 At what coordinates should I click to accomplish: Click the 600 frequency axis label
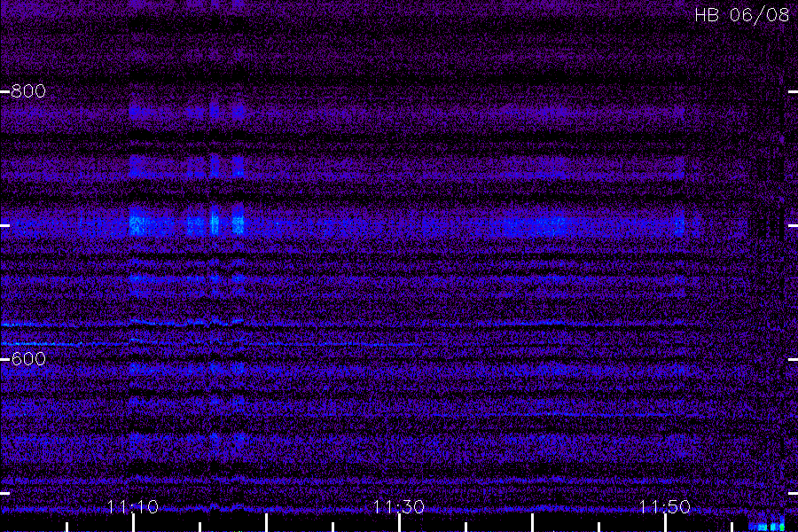pos(28,359)
